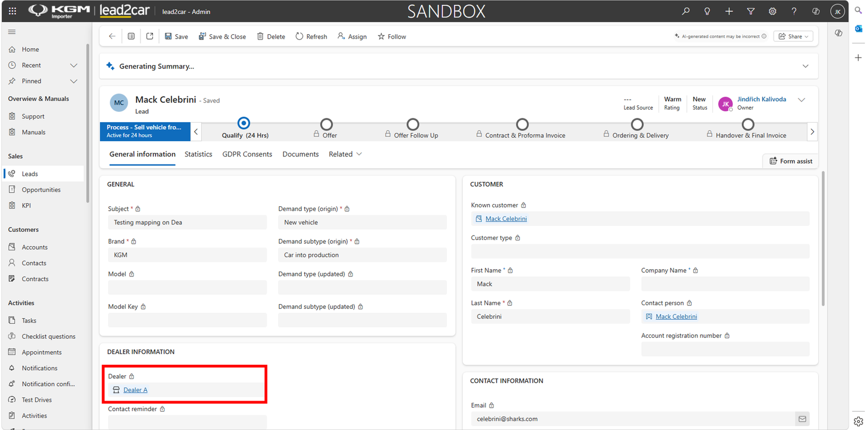Click the Form assist button
The width and height of the screenshot is (868, 430).
(790, 161)
